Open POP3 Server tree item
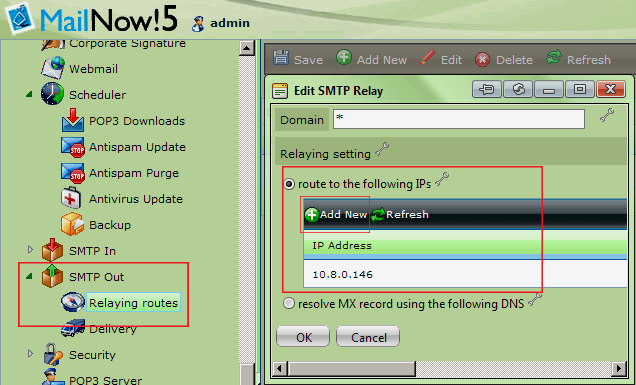636x385 pixels. click(x=105, y=381)
